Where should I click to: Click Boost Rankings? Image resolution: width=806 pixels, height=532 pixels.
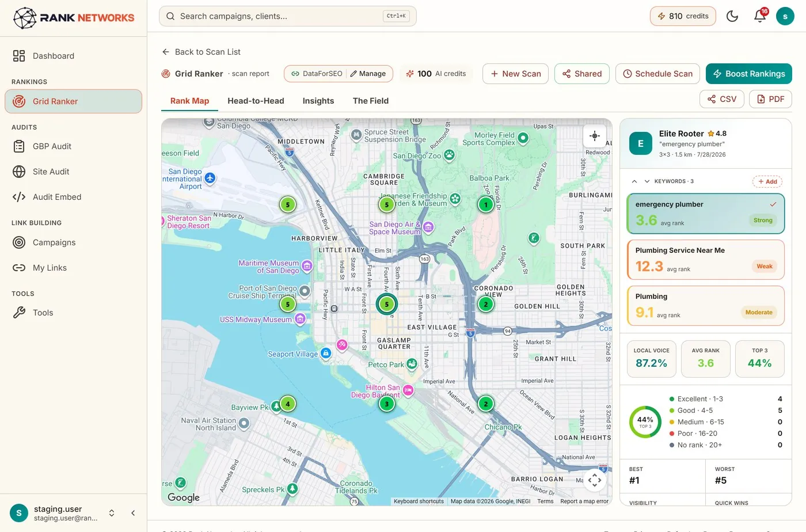(749, 74)
